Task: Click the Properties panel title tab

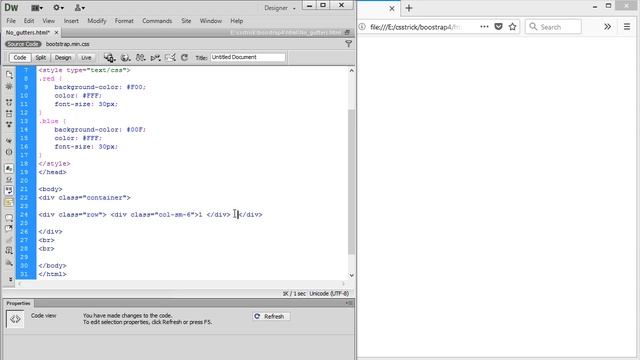Action: tap(18, 303)
